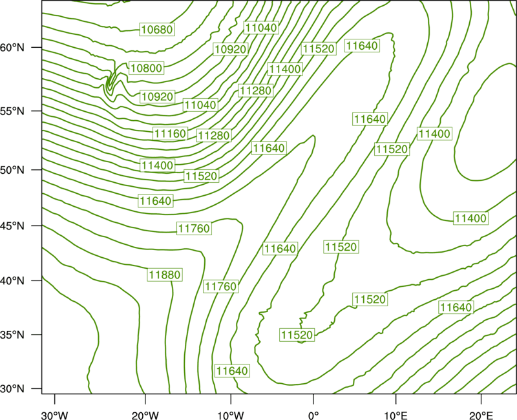Screen dimensions: 517x420
Task: Click the 20°E longitude axis label
Action: tap(481, 415)
